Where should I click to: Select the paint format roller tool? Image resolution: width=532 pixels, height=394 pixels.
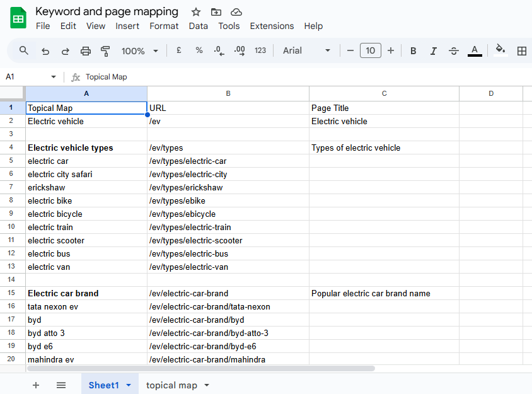pyautogui.click(x=106, y=50)
